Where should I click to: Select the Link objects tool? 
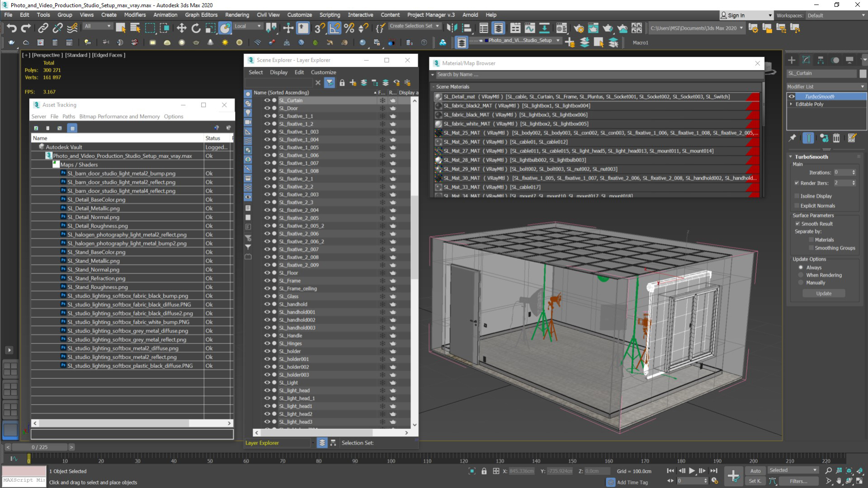click(x=43, y=28)
